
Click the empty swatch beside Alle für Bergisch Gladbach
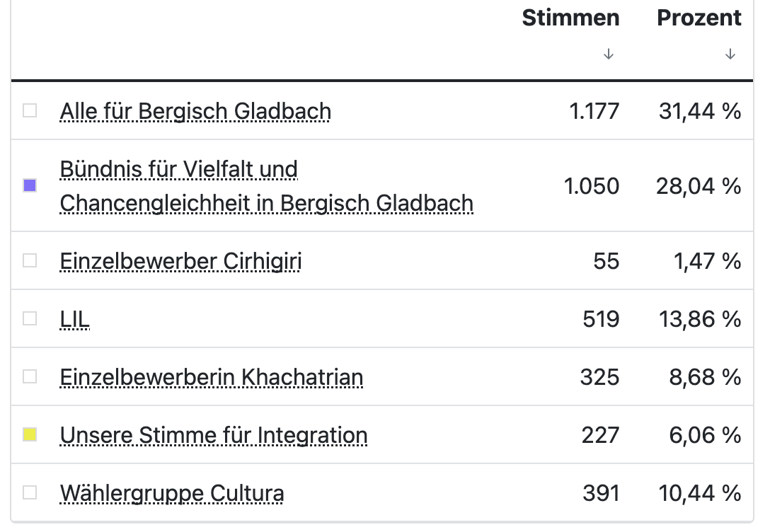pyautogui.click(x=30, y=111)
